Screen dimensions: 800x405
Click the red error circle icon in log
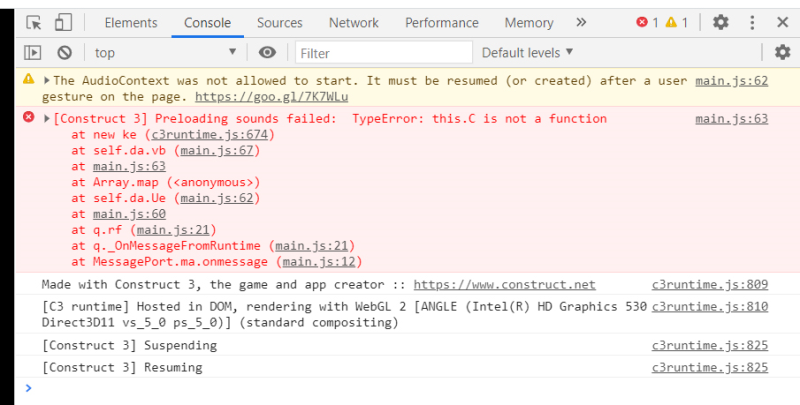pos(29,117)
